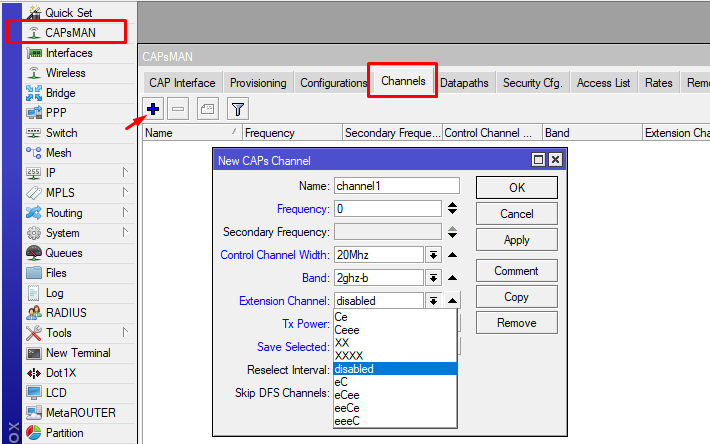Image resolution: width=710 pixels, height=444 pixels.
Task: Click the blue plus add icon
Action: [153, 109]
